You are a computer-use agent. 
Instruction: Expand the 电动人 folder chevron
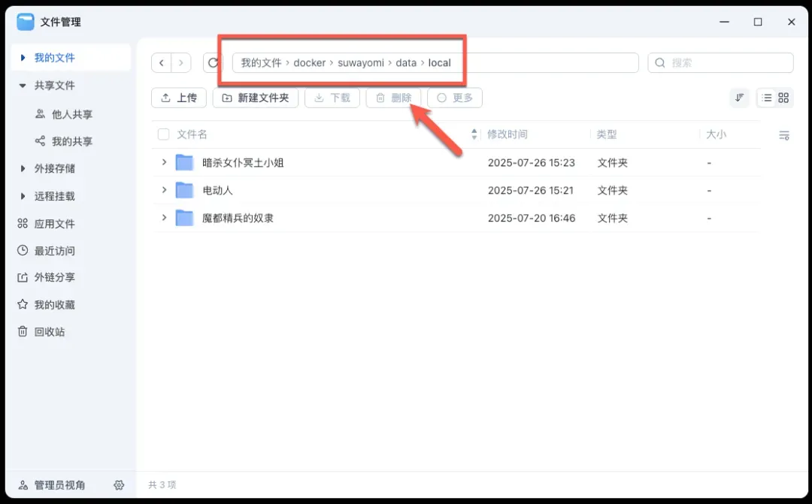pos(164,190)
